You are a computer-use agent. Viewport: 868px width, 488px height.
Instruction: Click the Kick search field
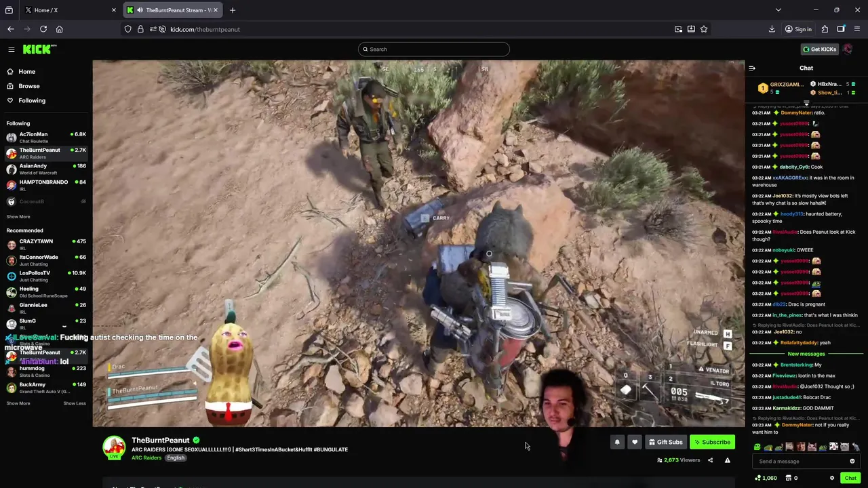[434, 49]
